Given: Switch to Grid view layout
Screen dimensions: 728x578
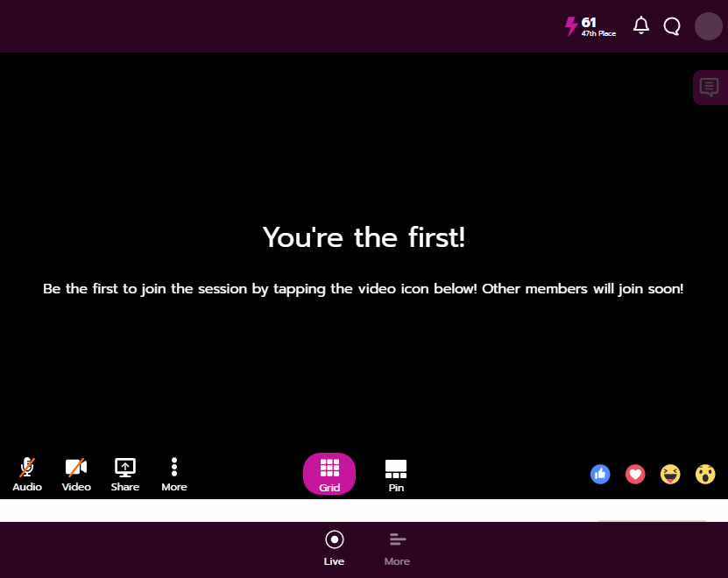Looking at the screenshot, I should point(329,474).
